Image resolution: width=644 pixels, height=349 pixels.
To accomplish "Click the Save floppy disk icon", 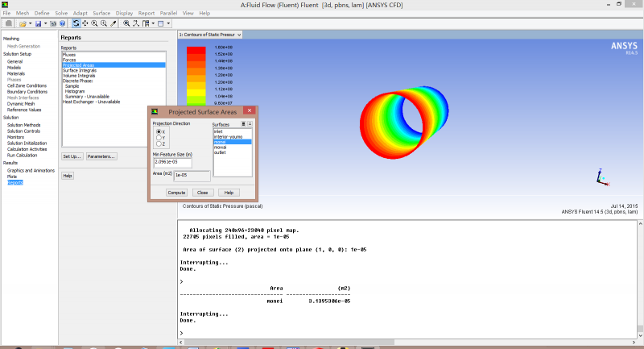I will click(38, 23).
